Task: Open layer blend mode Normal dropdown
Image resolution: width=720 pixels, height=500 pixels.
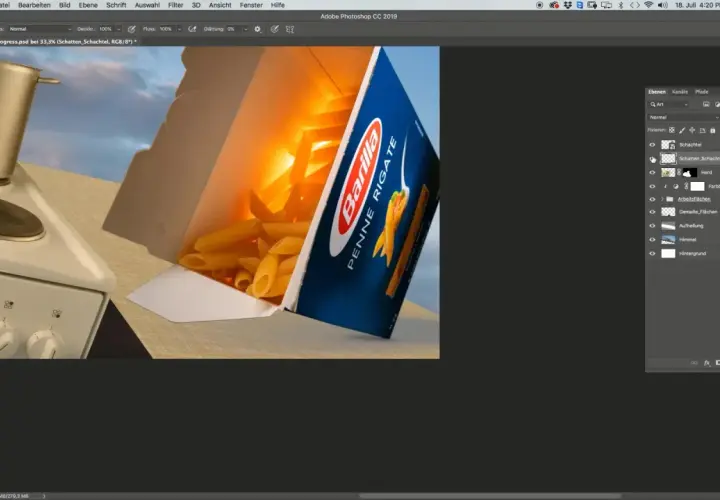Action: point(683,118)
